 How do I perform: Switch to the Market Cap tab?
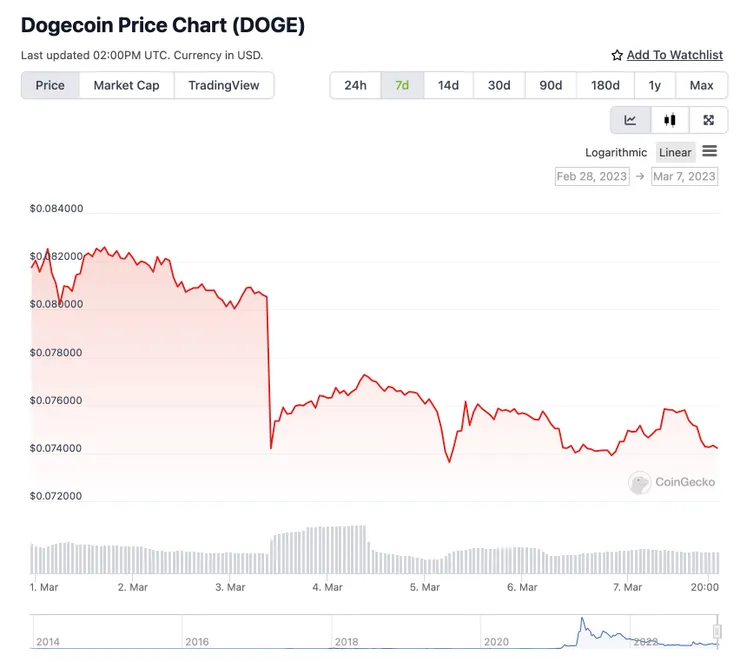(x=126, y=85)
